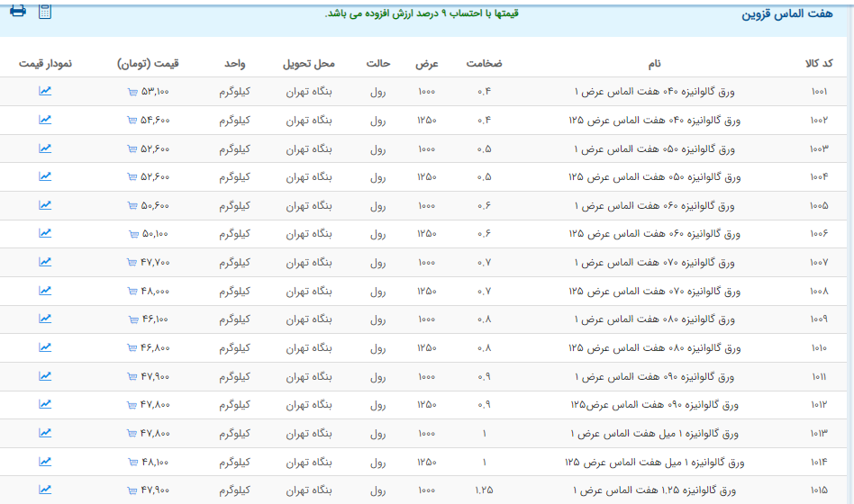
Task: Open the calculator icon beside the printer
Action: 46,11
